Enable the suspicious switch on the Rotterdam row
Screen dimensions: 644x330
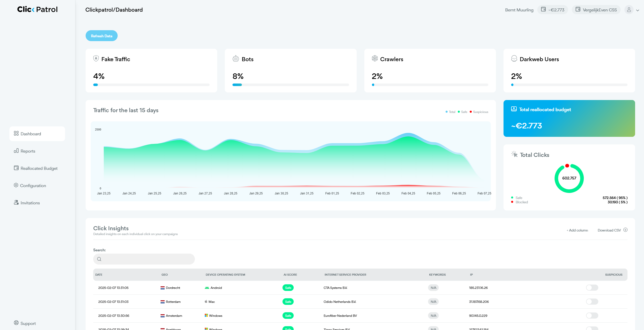pos(592,302)
